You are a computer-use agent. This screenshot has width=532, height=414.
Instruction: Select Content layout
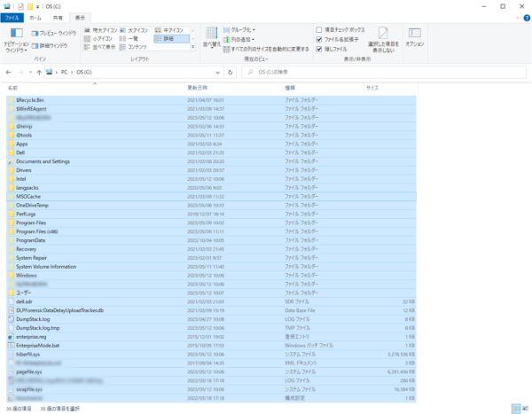coord(133,47)
